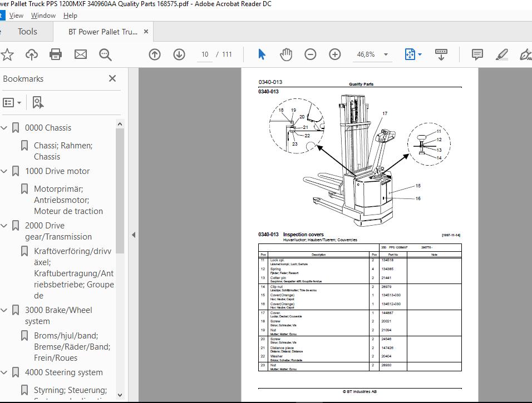The width and height of the screenshot is (532, 403).
Task: Zoom in with the plus icon
Action: click(335, 54)
